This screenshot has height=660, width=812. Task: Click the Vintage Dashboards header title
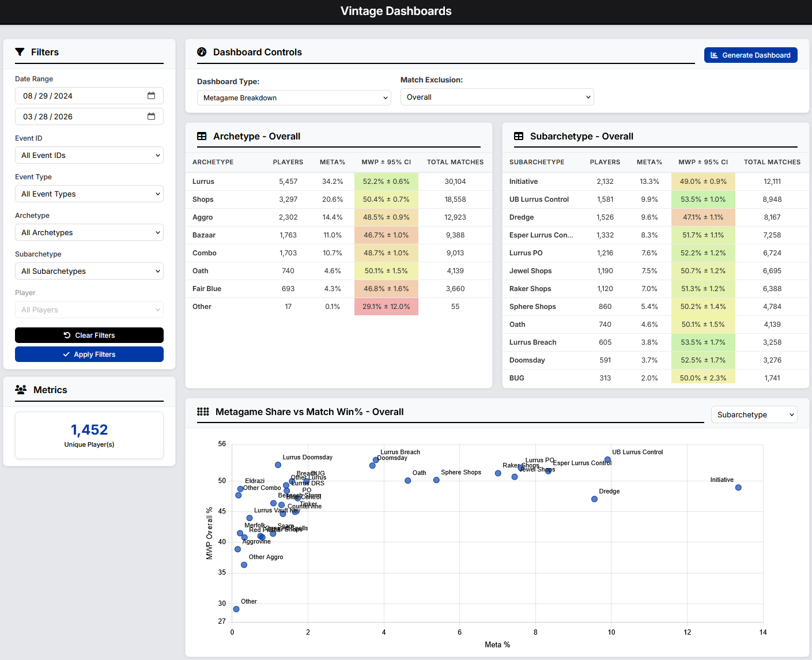click(396, 11)
